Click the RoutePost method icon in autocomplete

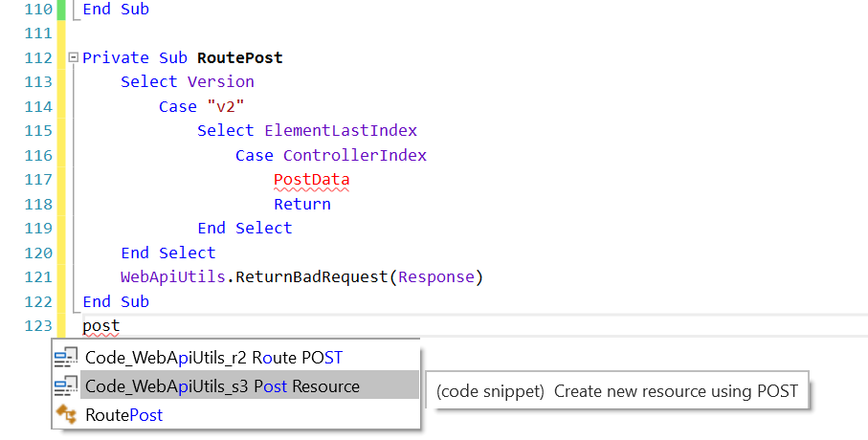(66, 415)
